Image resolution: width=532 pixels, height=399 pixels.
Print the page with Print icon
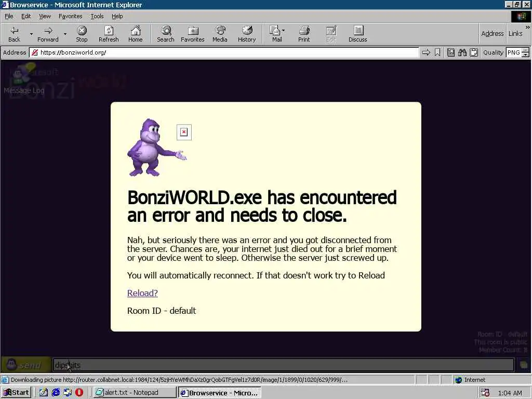coord(304,34)
